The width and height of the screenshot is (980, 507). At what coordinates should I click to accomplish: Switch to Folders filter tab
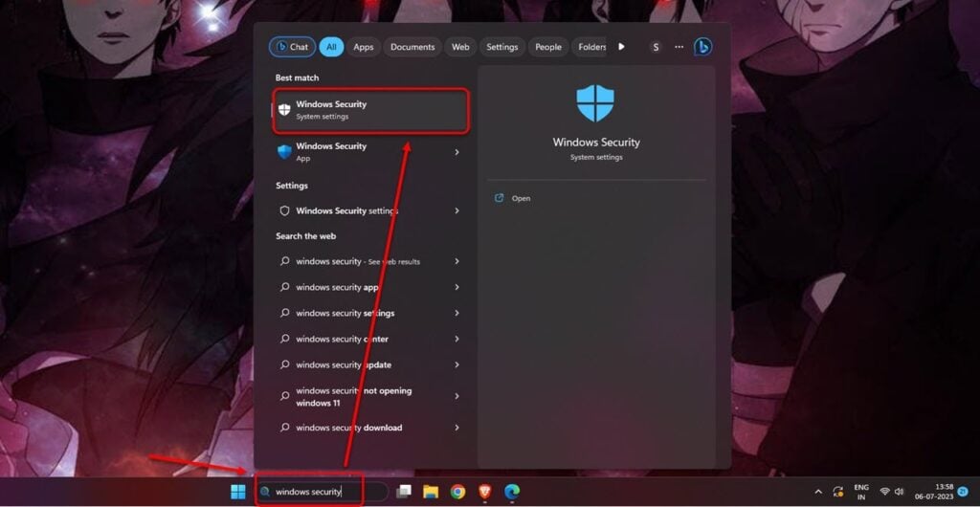coord(590,47)
